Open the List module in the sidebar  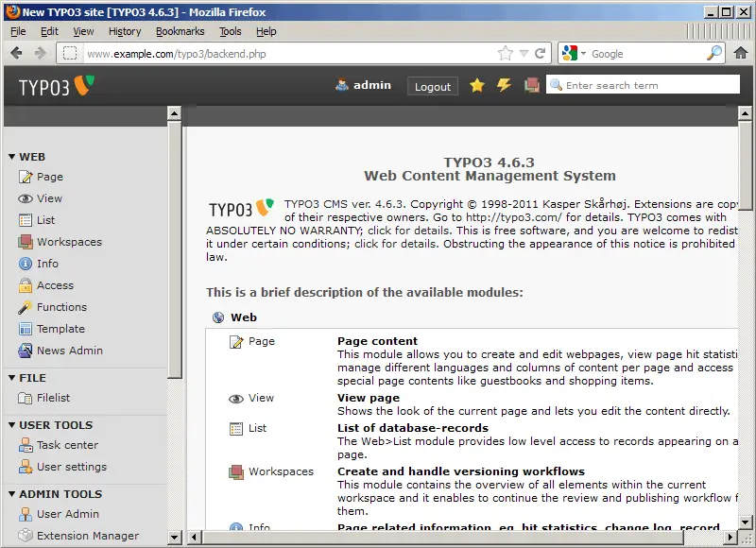pos(37,220)
